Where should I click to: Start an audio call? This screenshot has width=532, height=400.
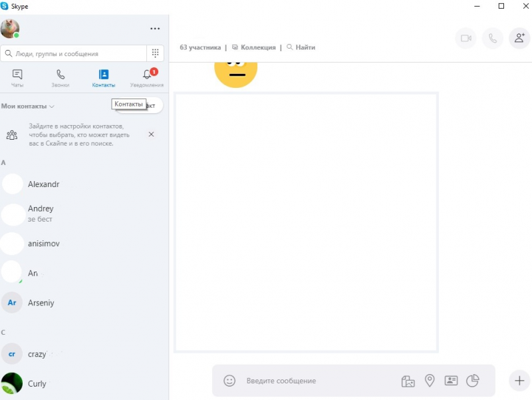coord(493,39)
